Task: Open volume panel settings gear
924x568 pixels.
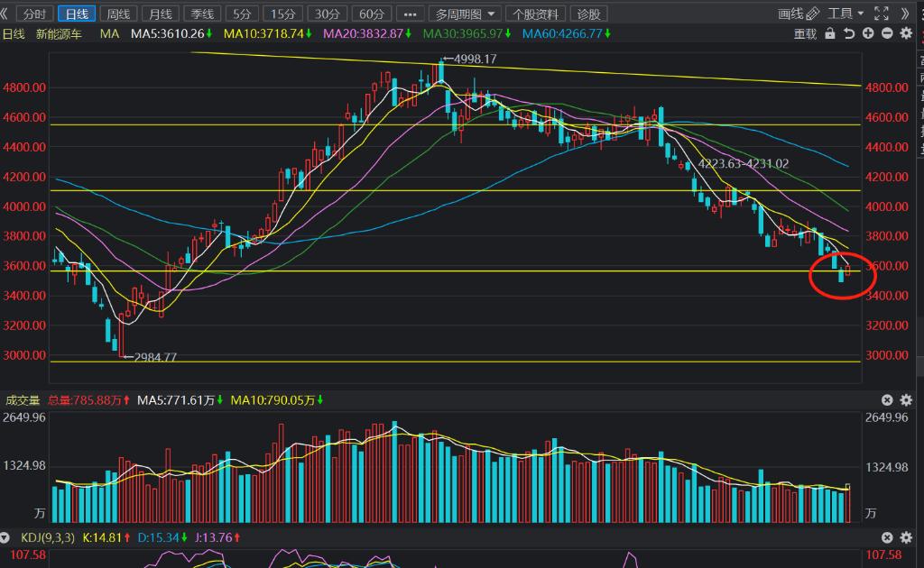Action: [x=906, y=400]
